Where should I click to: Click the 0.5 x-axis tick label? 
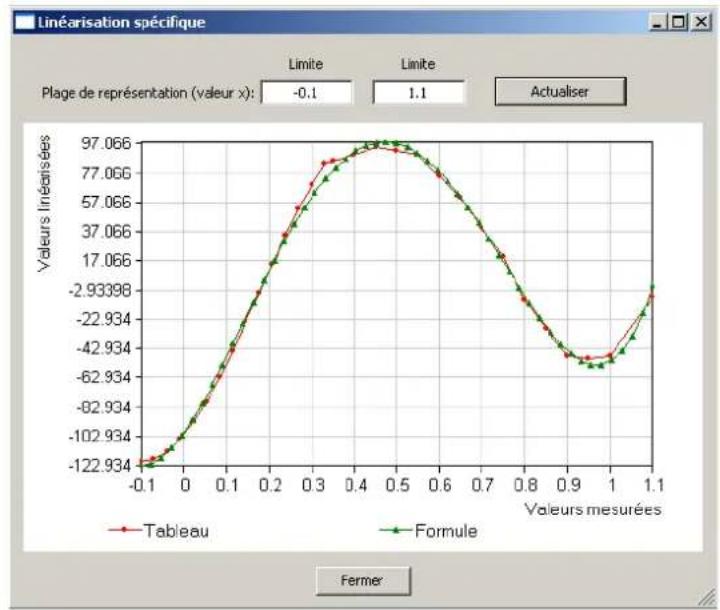click(x=397, y=485)
